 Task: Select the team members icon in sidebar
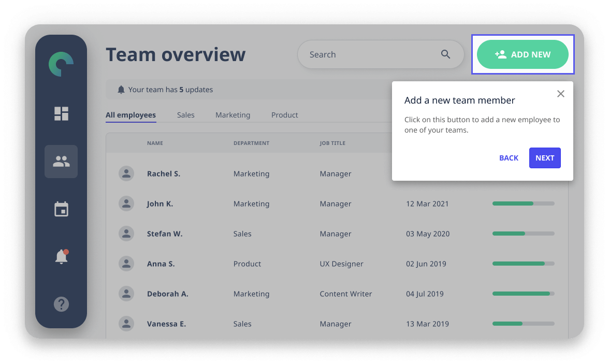pyautogui.click(x=61, y=161)
